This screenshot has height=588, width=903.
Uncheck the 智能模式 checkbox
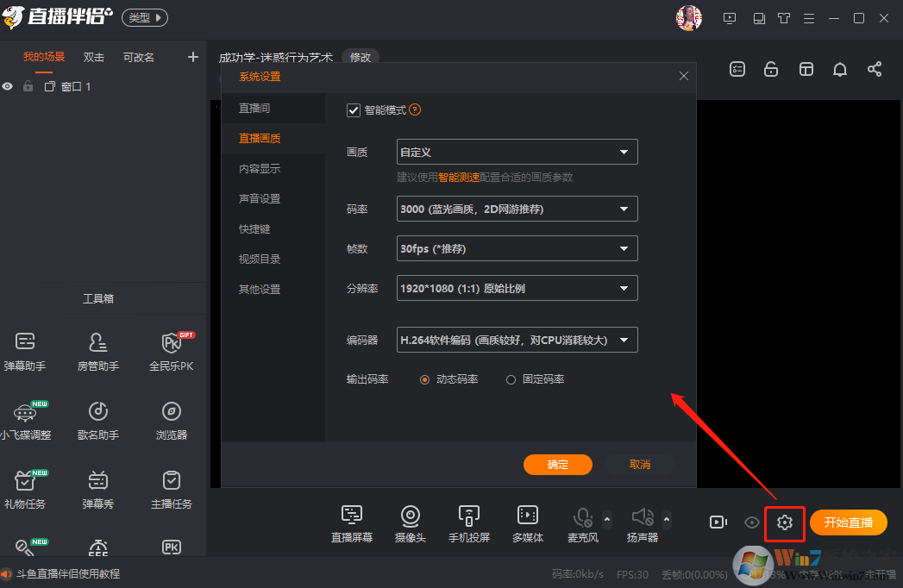354,109
